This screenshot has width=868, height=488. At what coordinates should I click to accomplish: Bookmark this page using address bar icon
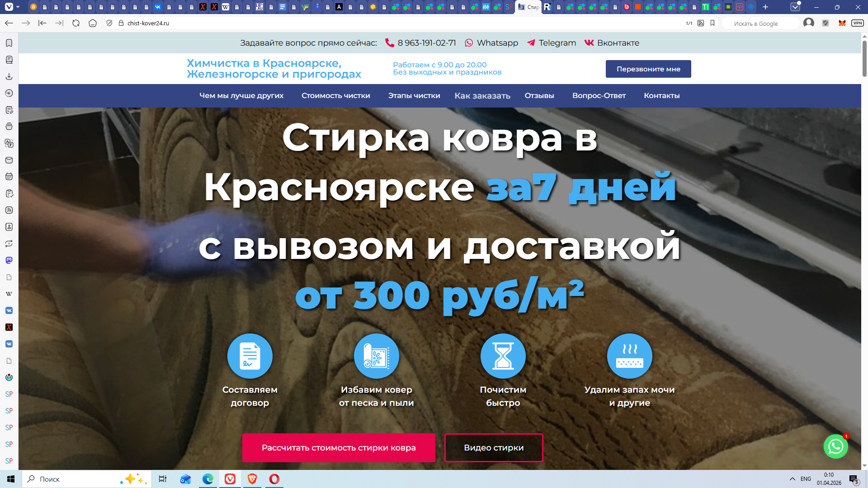click(x=712, y=23)
